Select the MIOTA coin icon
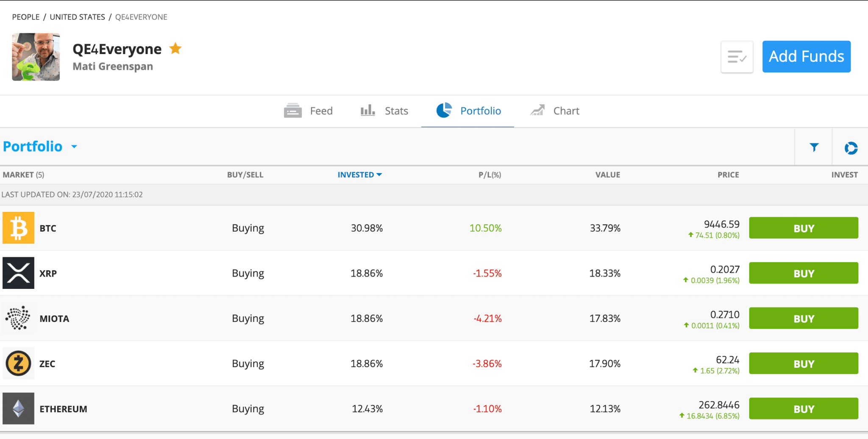This screenshot has width=868, height=439. [x=18, y=318]
